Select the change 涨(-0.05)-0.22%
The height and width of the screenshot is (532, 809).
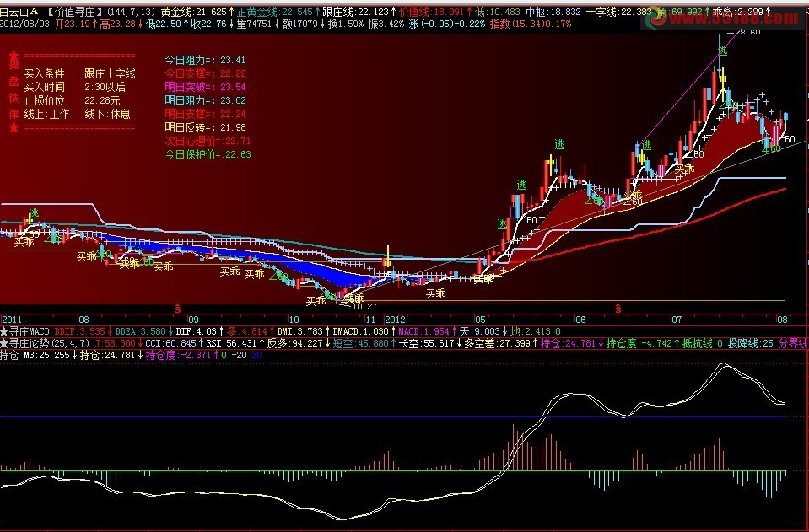(x=447, y=24)
